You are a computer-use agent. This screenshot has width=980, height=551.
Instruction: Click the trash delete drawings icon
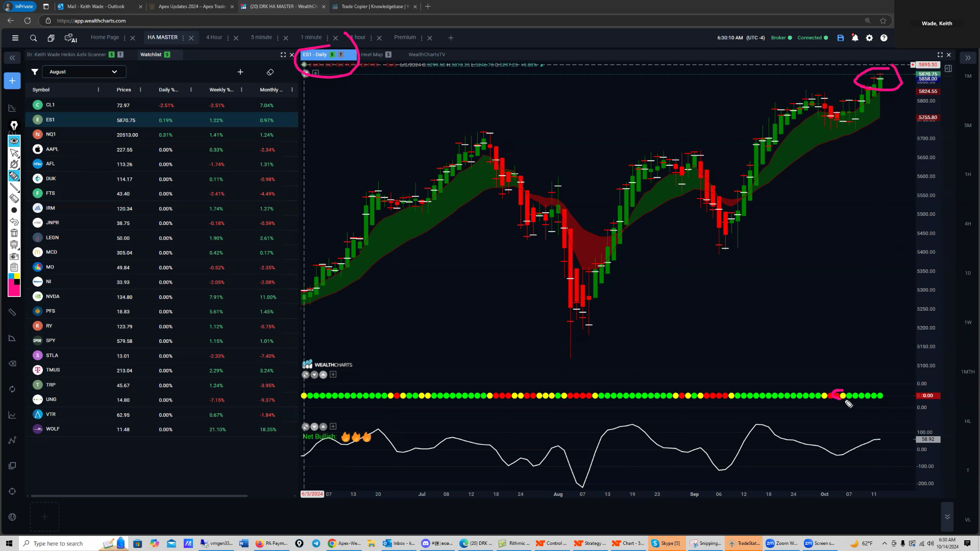[x=14, y=233]
